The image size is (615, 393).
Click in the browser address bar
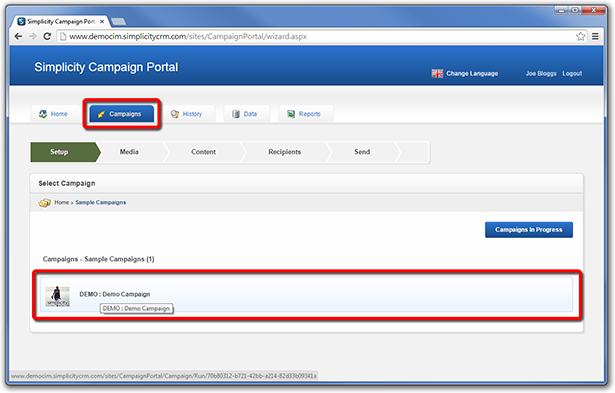pyautogui.click(x=318, y=36)
